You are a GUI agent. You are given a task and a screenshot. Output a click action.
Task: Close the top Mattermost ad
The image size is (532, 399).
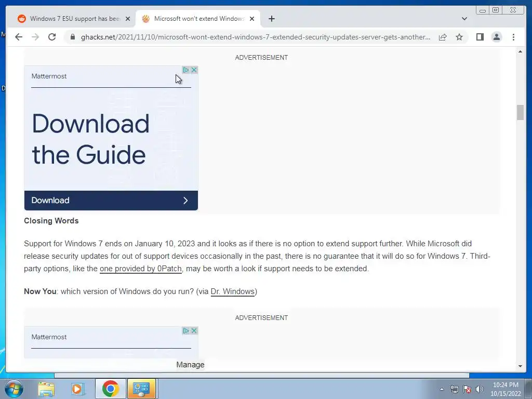194,70
